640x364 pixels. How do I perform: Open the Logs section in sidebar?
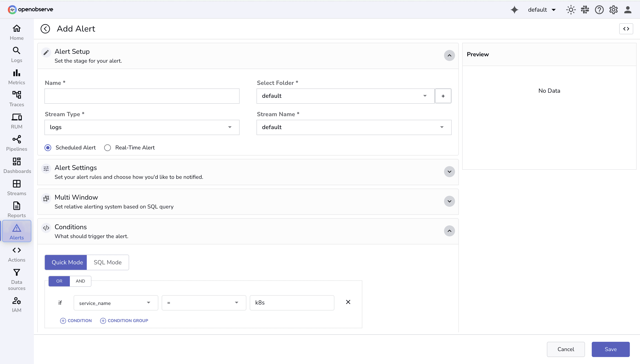[16, 55]
